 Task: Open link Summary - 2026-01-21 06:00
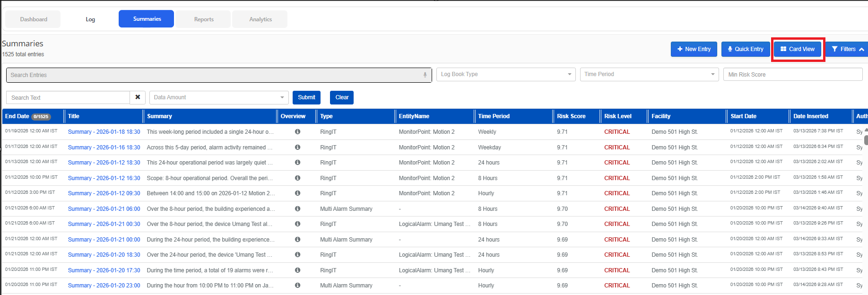point(104,209)
